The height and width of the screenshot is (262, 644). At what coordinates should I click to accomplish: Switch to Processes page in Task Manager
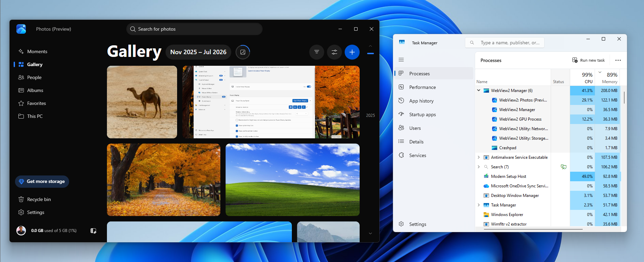coord(434,74)
